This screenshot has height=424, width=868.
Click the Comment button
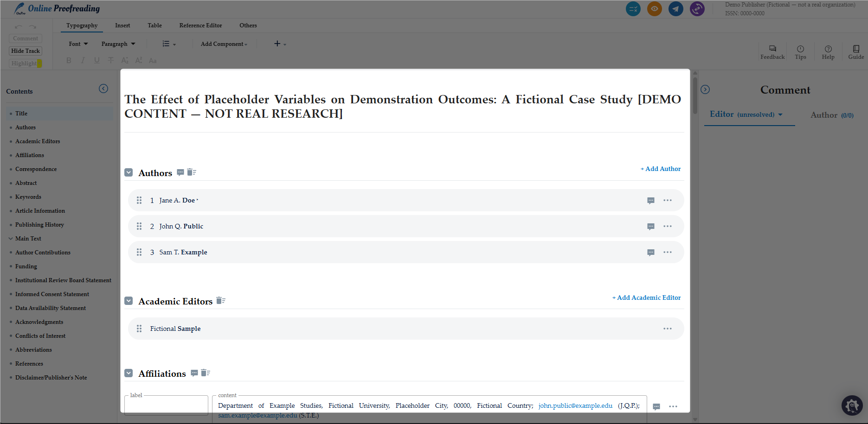click(x=26, y=38)
